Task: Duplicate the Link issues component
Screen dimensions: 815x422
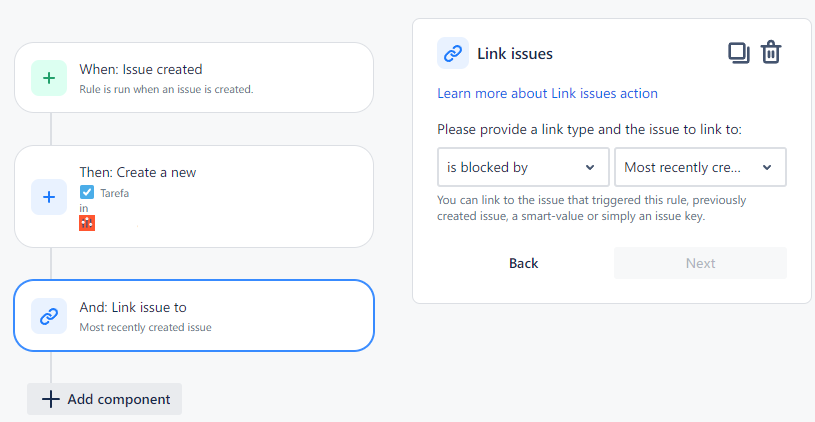Action: pos(739,53)
